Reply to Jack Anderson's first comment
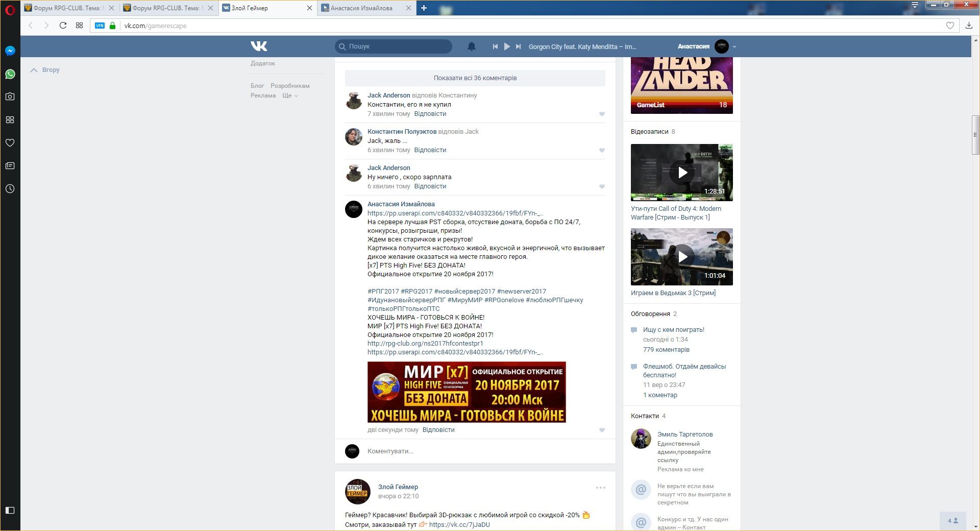 (430, 114)
